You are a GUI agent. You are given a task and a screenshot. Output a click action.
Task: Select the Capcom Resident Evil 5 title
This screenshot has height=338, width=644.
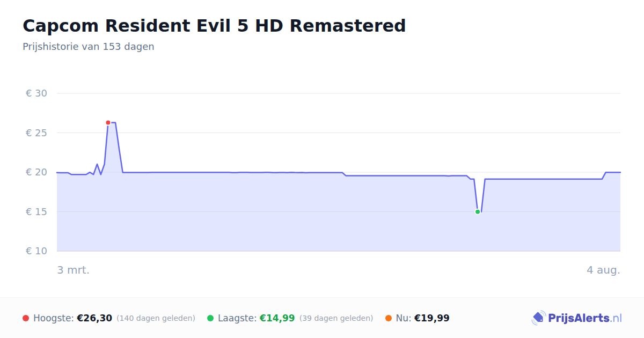[214, 25]
